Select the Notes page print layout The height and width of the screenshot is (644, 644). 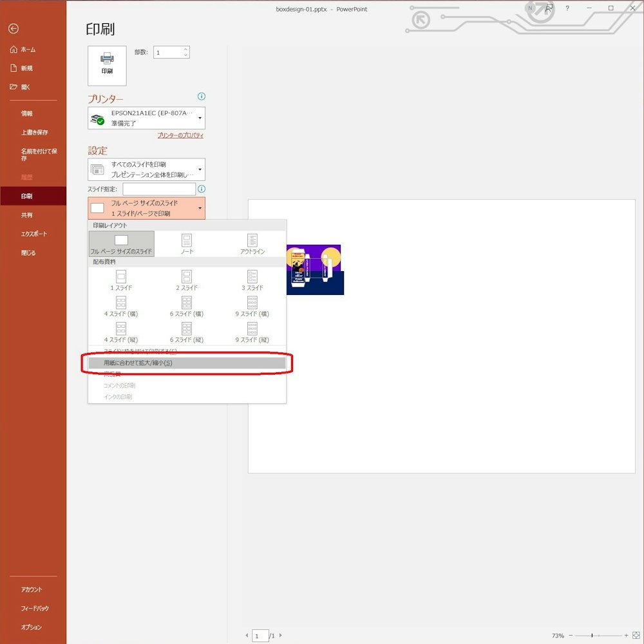tap(187, 244)
